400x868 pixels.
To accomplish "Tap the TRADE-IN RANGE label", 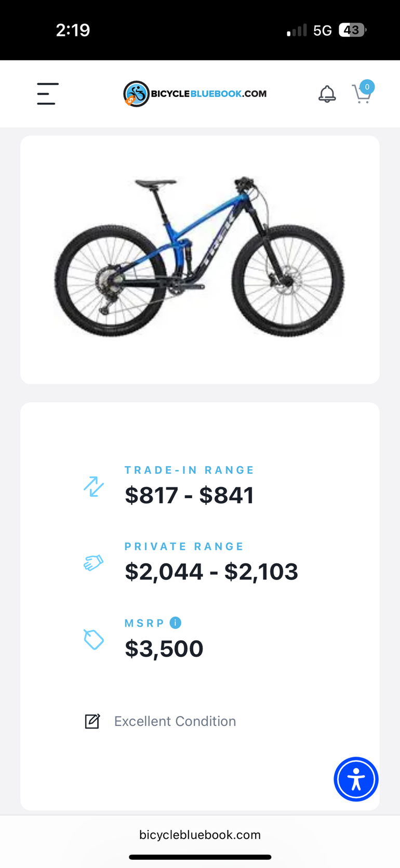I will point(190,470).
